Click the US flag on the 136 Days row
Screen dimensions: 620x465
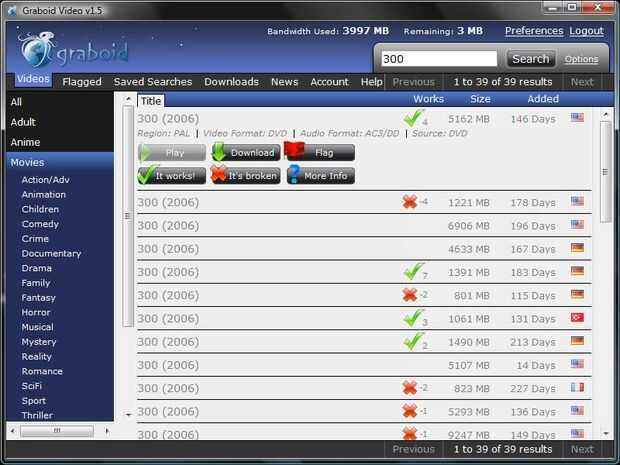pyautogui.click(x=577, y=410)
